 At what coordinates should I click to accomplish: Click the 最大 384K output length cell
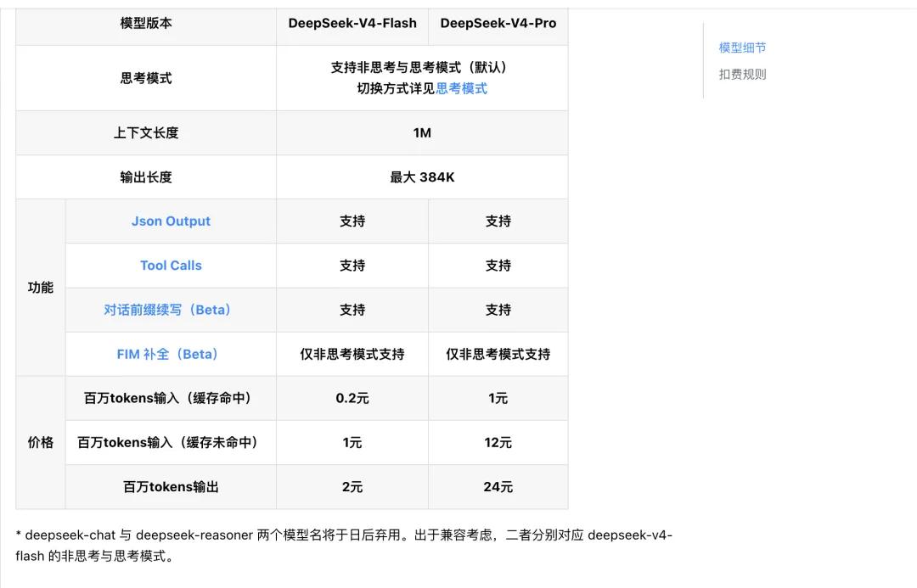click(422, 177)
